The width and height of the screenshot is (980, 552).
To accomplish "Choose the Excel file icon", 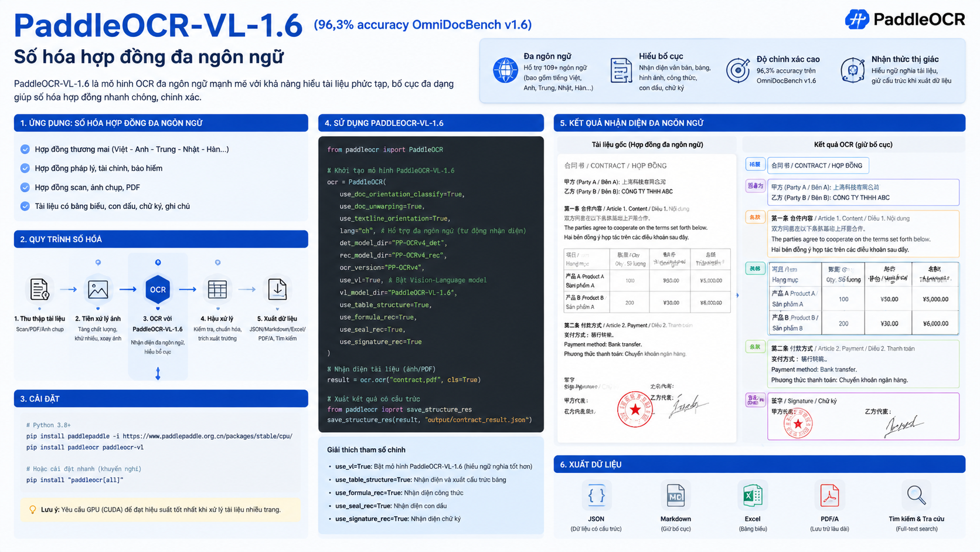I will pos(753,496).
